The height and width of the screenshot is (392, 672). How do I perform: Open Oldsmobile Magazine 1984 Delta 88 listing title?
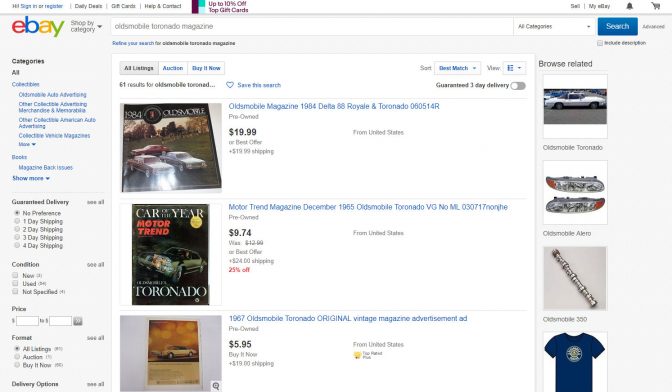[334, 106]
